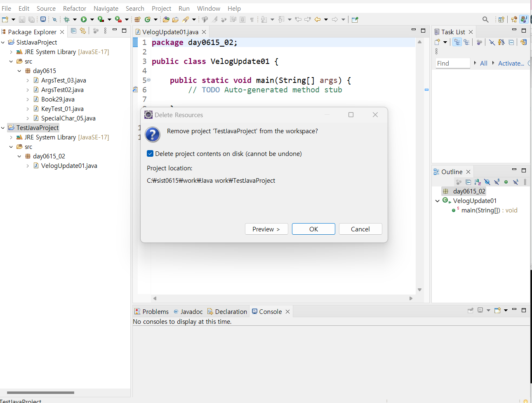Open the Refactor menu

75,8
